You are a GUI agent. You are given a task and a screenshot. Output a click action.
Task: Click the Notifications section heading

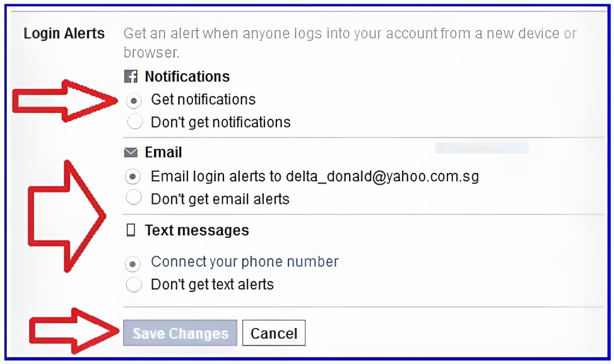[x=187, y=76]
